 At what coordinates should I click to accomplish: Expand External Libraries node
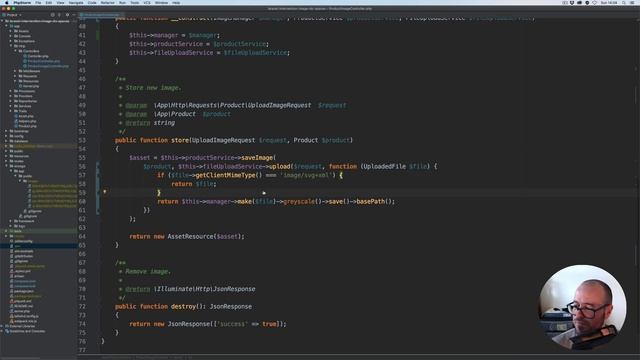point(2,326)
